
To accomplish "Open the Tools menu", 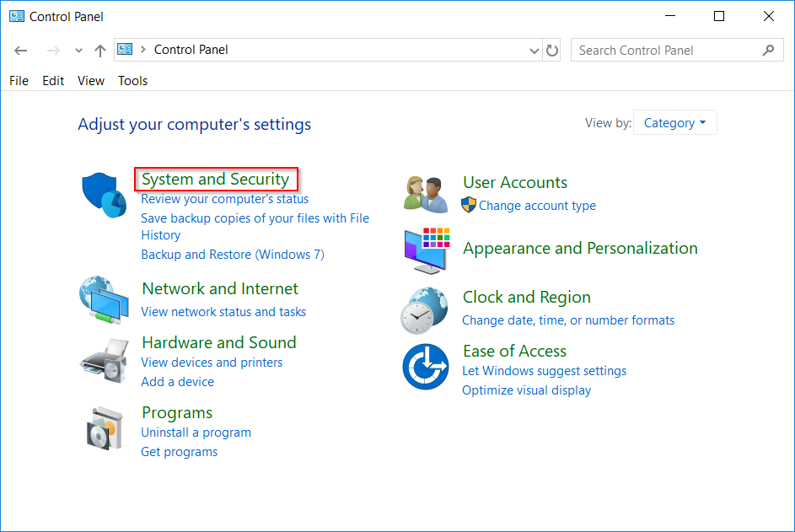I will [132, 80].
